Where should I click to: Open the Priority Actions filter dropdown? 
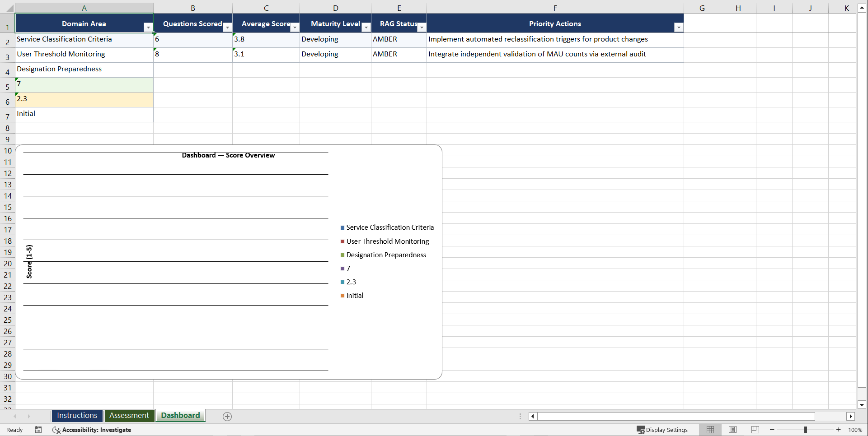pyautogui.click(x=678, y=28)
